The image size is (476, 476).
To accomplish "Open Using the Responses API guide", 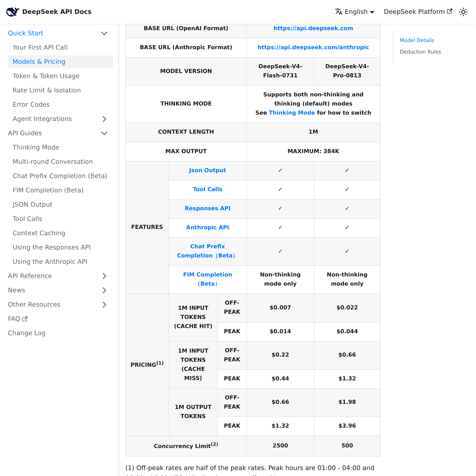I will 52,247.
